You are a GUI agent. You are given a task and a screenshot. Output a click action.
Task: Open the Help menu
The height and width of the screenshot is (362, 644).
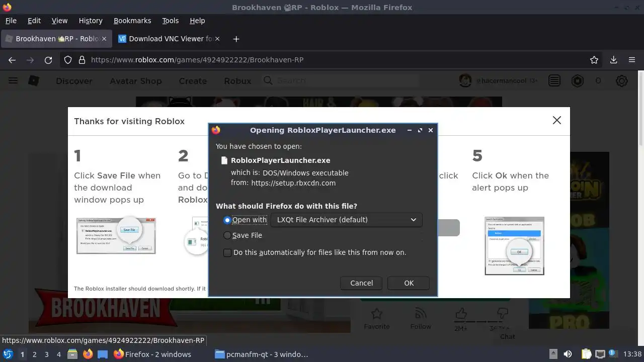tap(197, 21)
